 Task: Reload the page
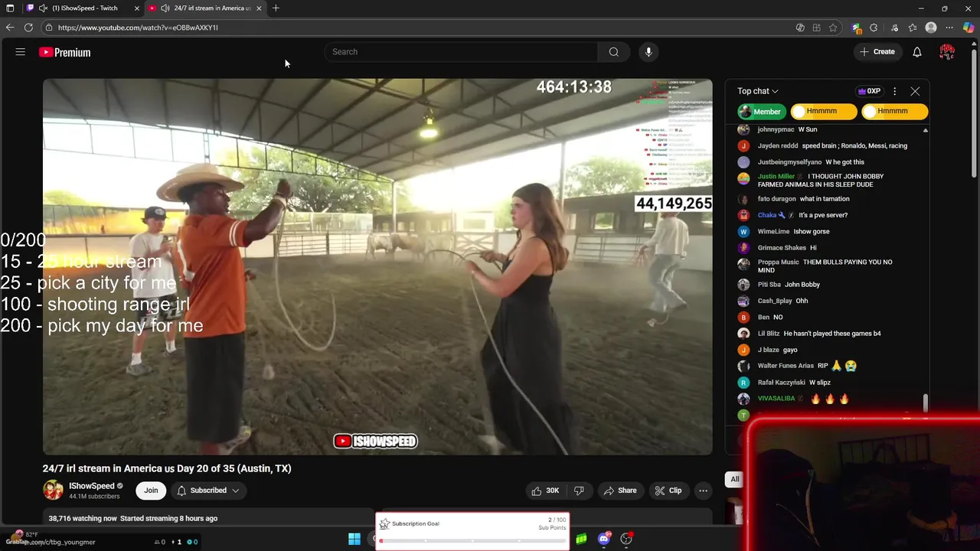pyautogui.click(x=28, y=28)
